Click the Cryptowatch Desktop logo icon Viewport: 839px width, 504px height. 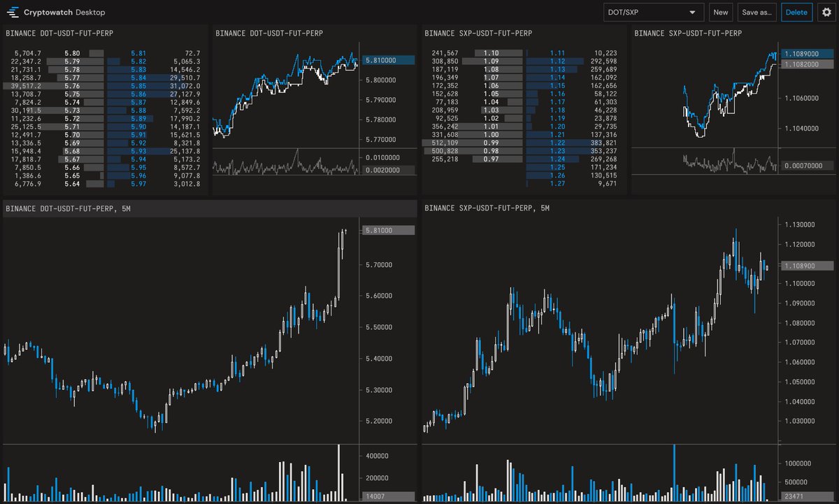[x=13, y=12]
